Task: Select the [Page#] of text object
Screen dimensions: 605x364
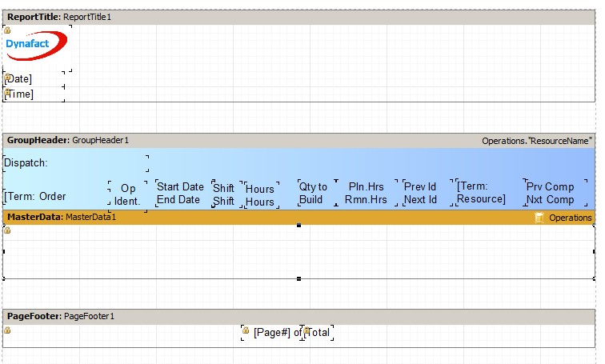Action: [272, 333]
